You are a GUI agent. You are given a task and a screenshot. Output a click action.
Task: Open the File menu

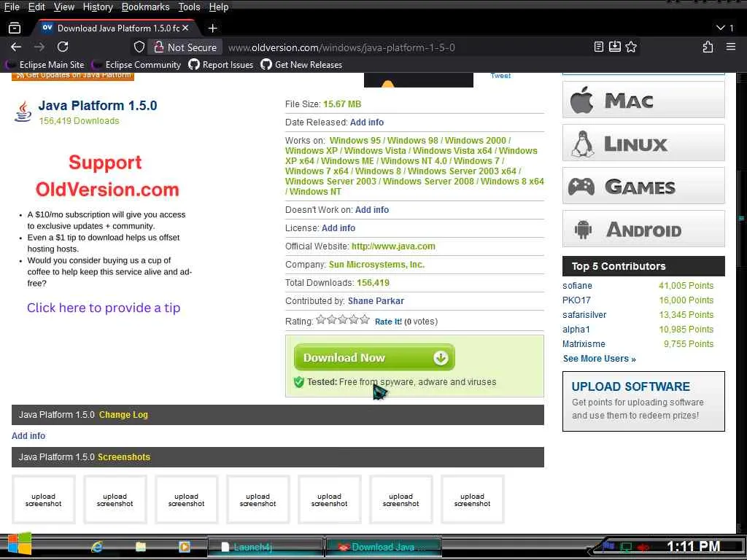(12, 7)
